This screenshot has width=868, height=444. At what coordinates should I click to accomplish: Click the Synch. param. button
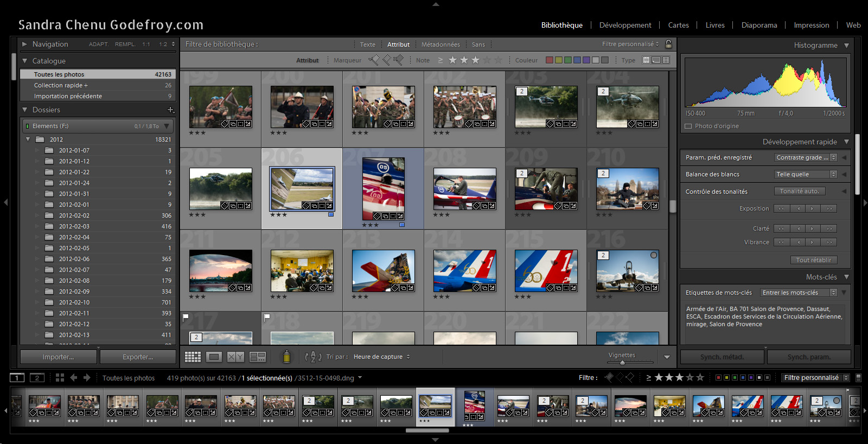click(x=809, y=357)
